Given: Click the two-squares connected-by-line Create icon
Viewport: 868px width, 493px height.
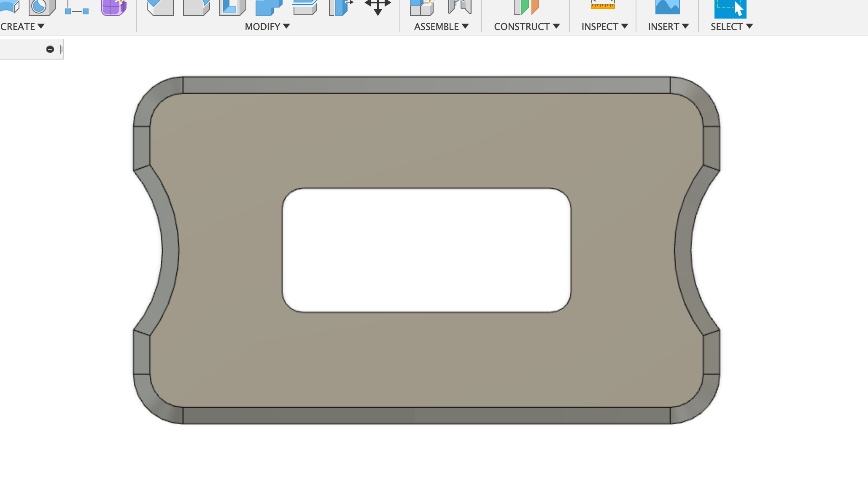Looking at the screenshot, I should click(x=77, y=7).
